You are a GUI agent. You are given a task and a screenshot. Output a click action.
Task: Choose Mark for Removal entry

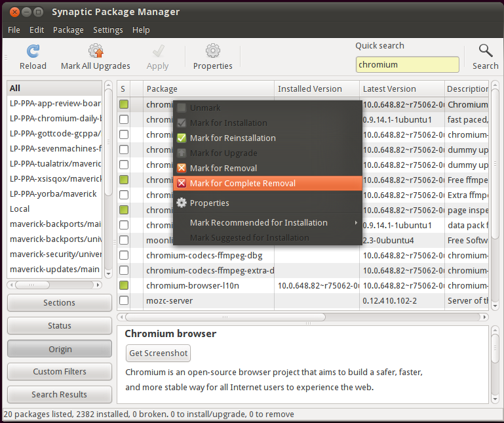268,169
